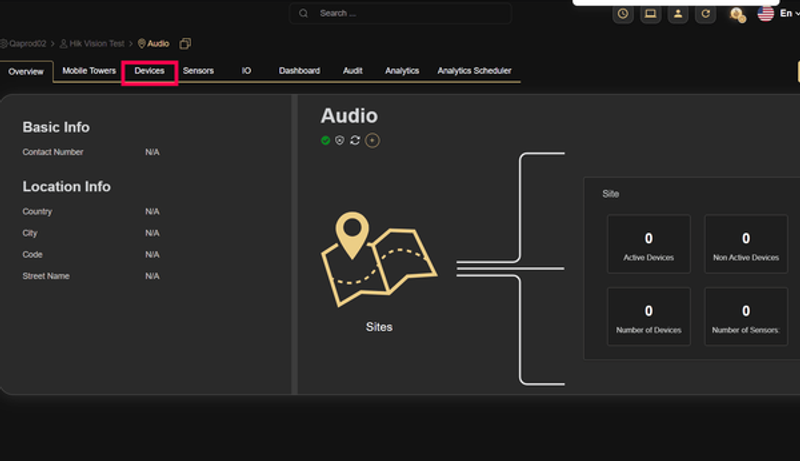Screen dimensions: 800x461
Task: Open the Sensors tab
Action: pos(198,71)
